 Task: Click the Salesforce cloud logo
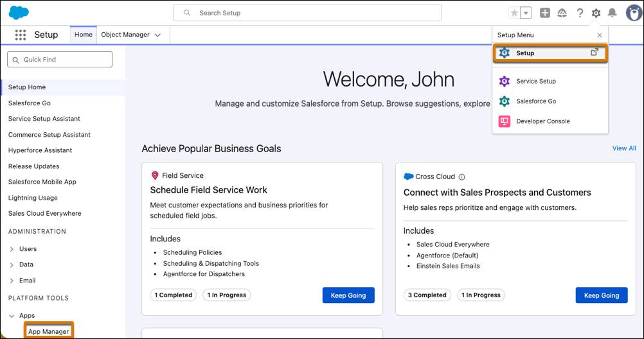[x=19, y=13]
